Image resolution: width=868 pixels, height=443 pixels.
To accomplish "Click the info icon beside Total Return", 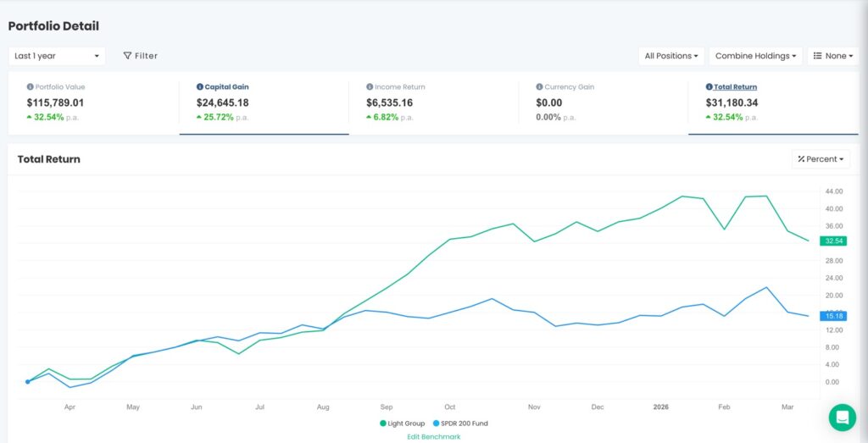I will pyautogui.click(x=709, y=87).
